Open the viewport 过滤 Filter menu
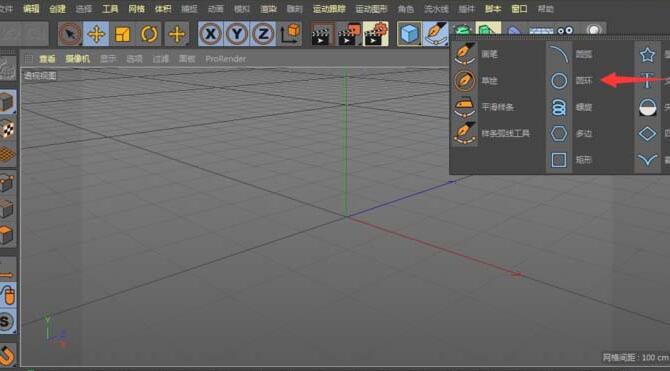Screen dimensions: 670x371 161,59
